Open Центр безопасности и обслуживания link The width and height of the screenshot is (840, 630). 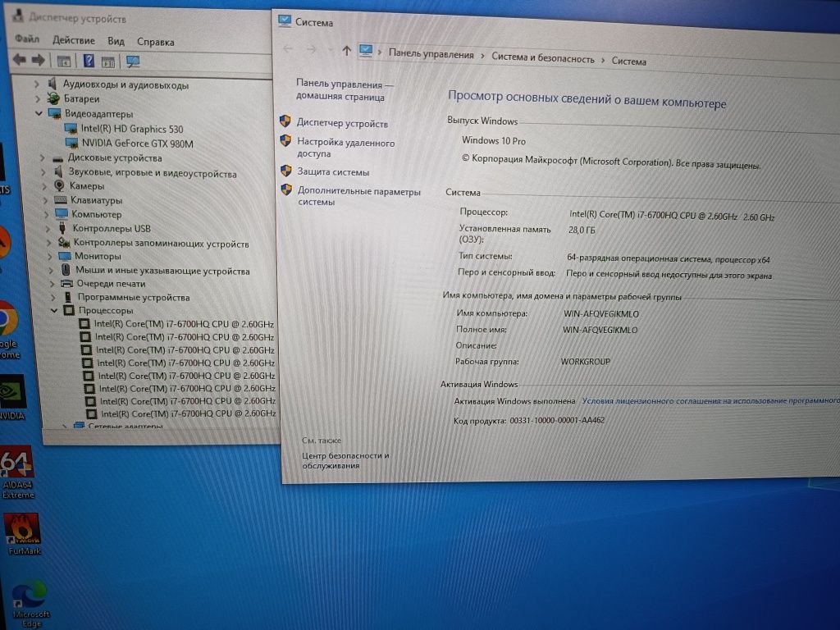345,461
